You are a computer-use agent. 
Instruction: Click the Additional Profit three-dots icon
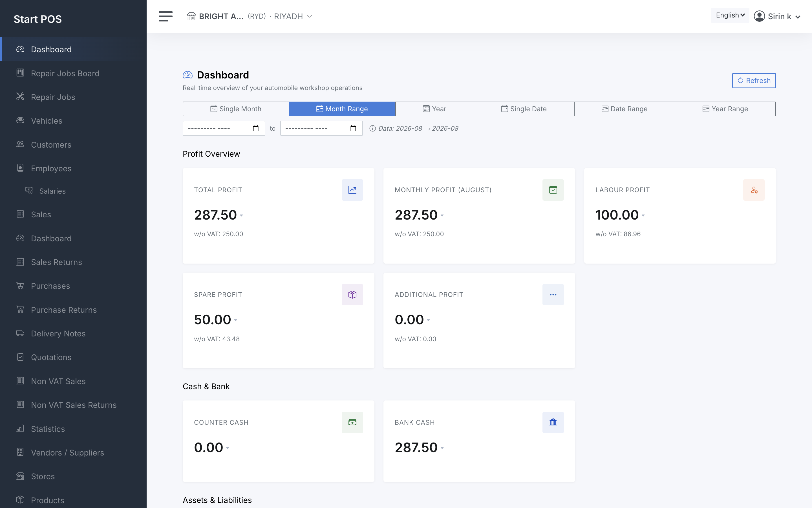[553, 295]
